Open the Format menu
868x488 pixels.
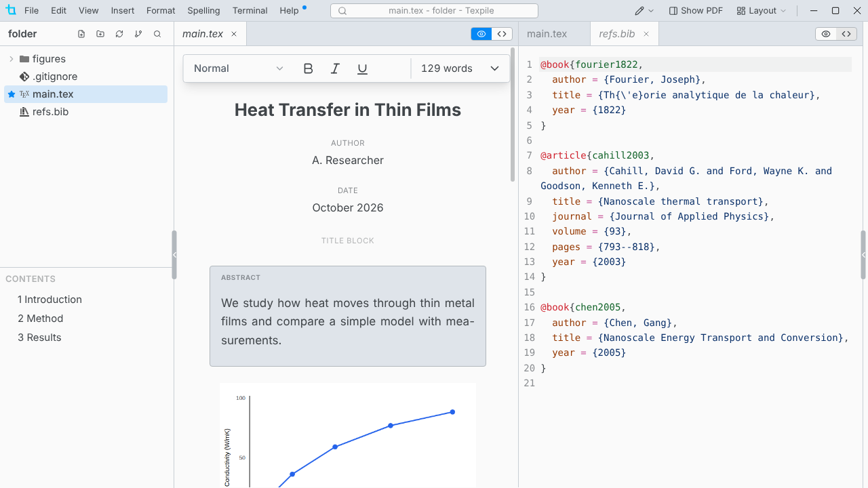pyautogui.click(x=161, y=10)
